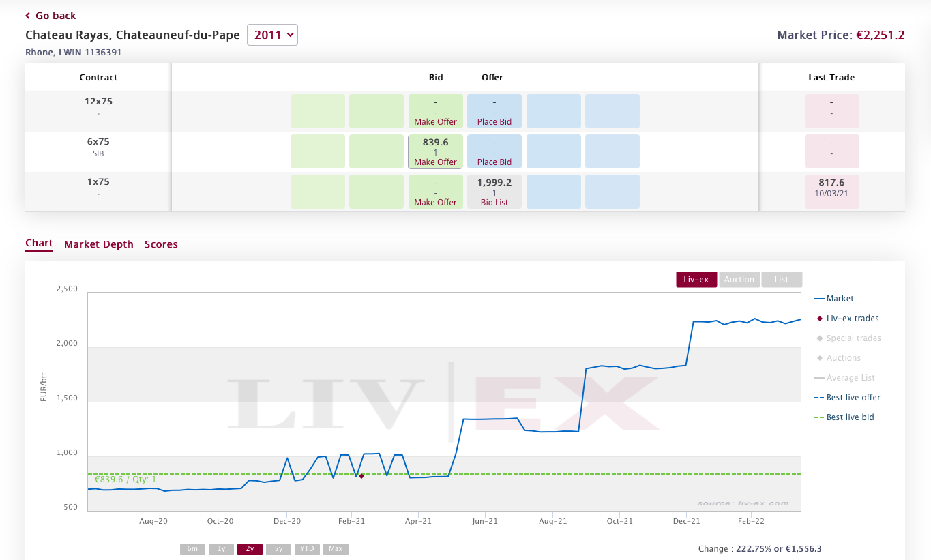Click the empty last trade cell for 6x75
Viewport: 931px width, 560px height.
click(831, 151)
